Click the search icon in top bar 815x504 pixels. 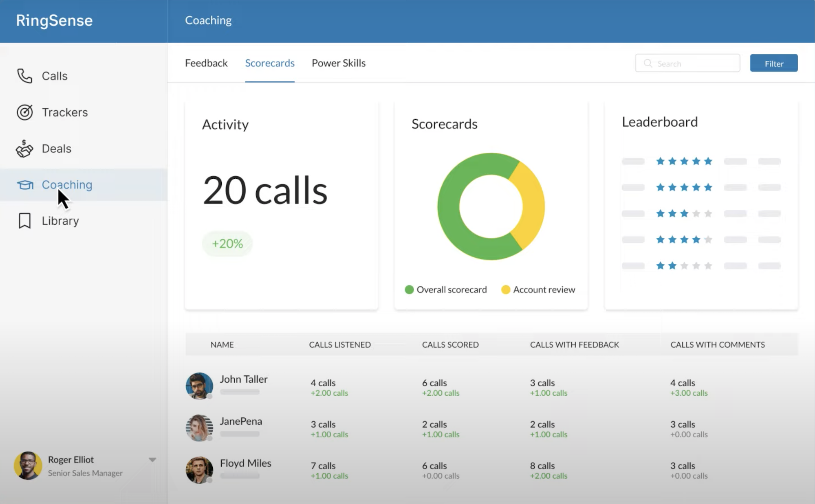click(x=648, y=63)
